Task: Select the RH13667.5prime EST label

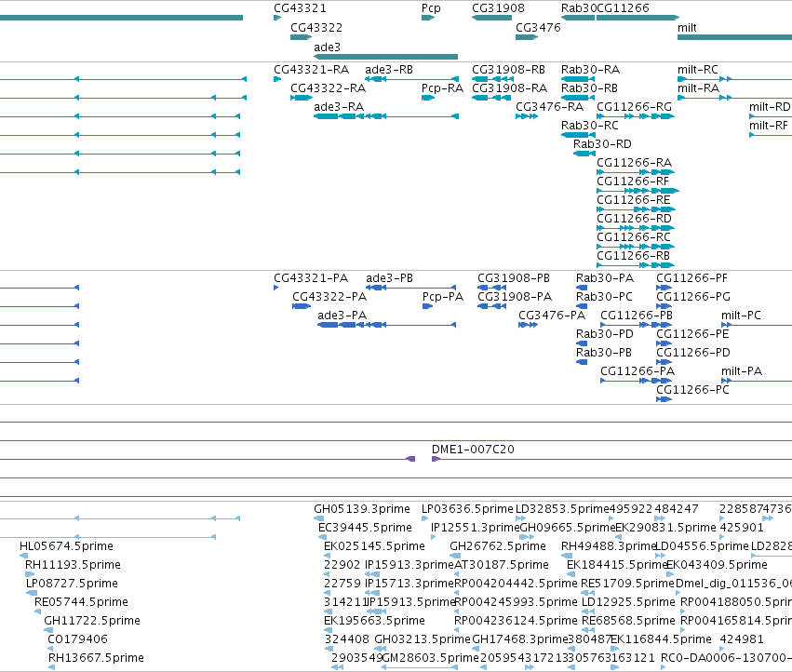Action: 97,658
